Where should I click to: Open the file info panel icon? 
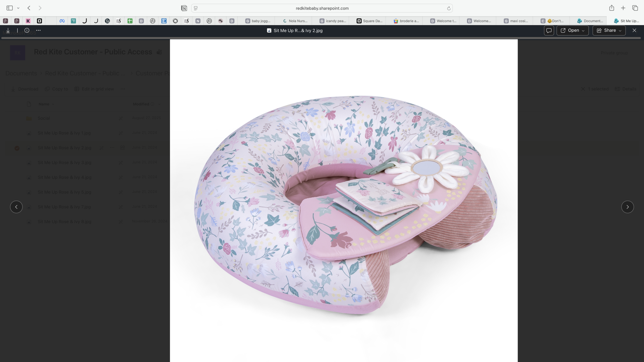[x=27, y=30]
